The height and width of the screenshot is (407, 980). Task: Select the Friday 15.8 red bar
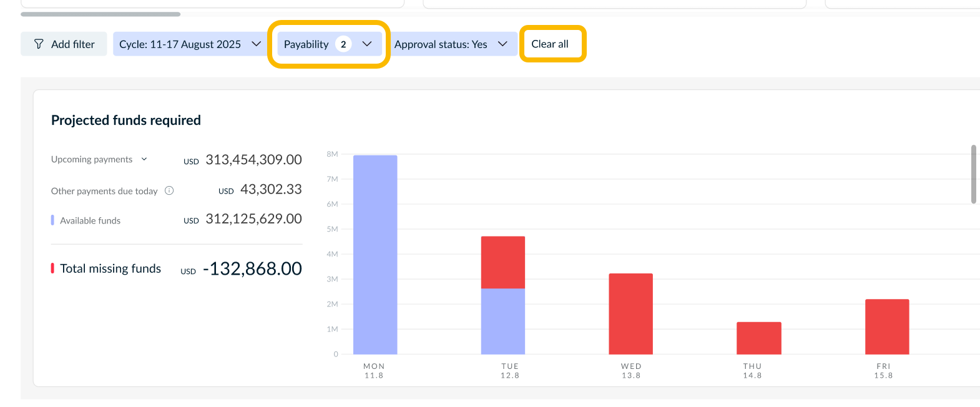point(887,327)
